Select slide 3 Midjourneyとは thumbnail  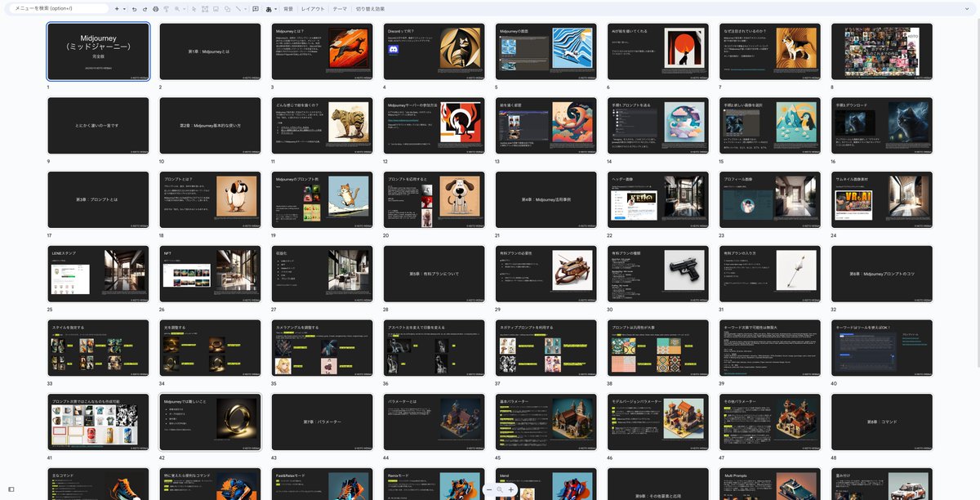click(322, 51)
